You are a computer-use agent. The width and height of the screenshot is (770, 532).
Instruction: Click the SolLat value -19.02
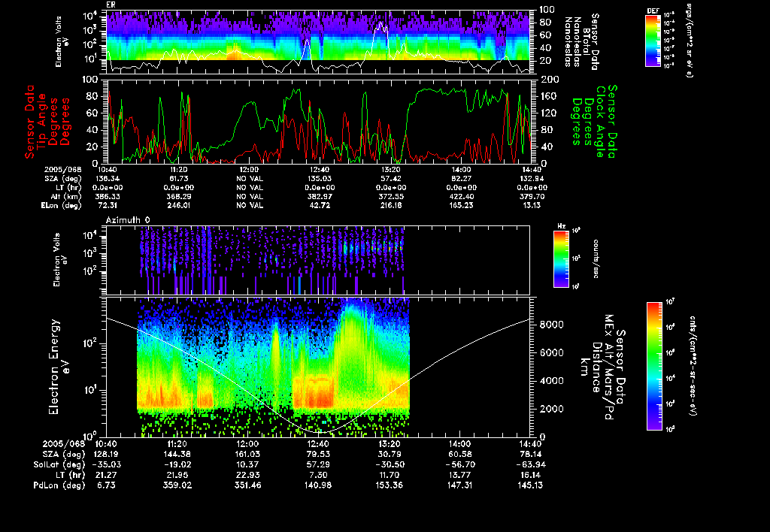click(177, 465)
